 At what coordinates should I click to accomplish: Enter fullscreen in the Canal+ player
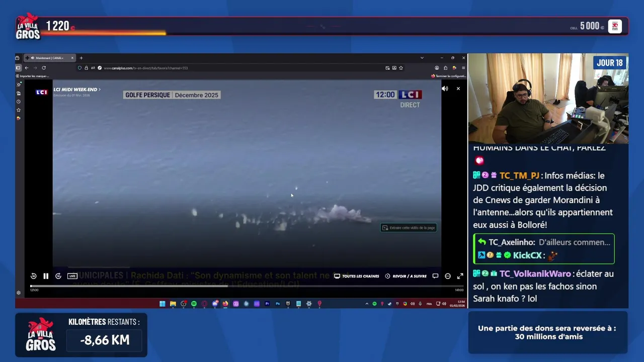point(460,276)
